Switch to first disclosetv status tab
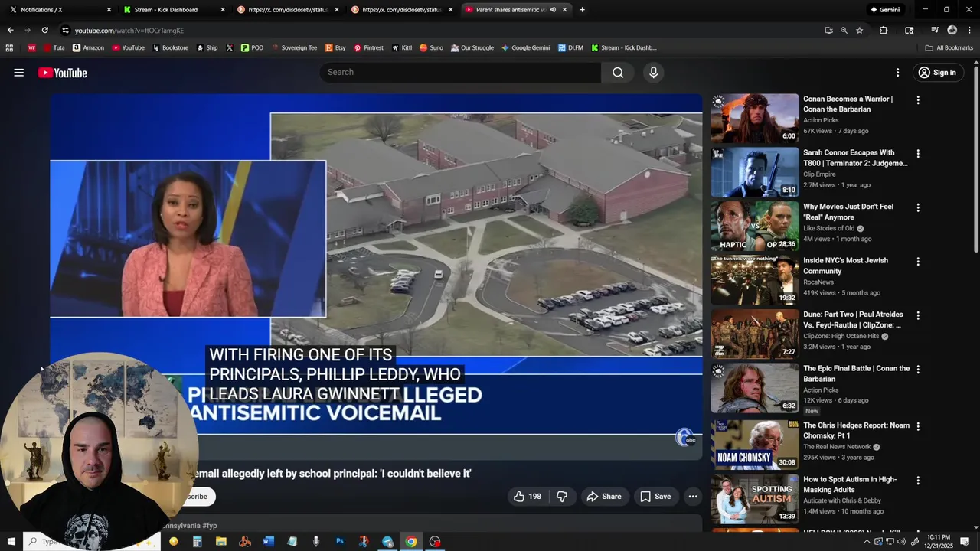The width and height of the screenshot is (980, 551). 289,10
